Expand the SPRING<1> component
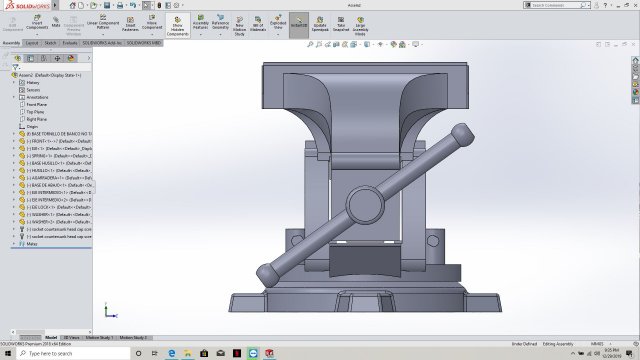 pyautogui.click(x=14, y=156)
